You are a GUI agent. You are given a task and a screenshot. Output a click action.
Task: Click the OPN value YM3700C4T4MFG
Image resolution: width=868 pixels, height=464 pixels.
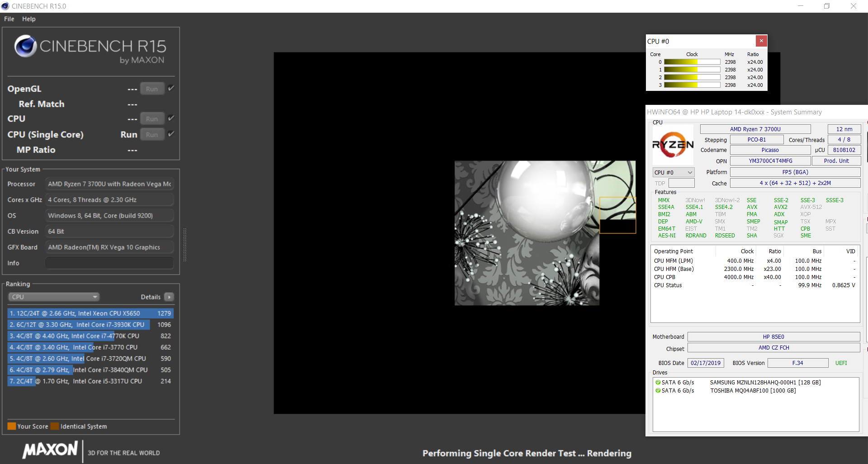(770, 161)
